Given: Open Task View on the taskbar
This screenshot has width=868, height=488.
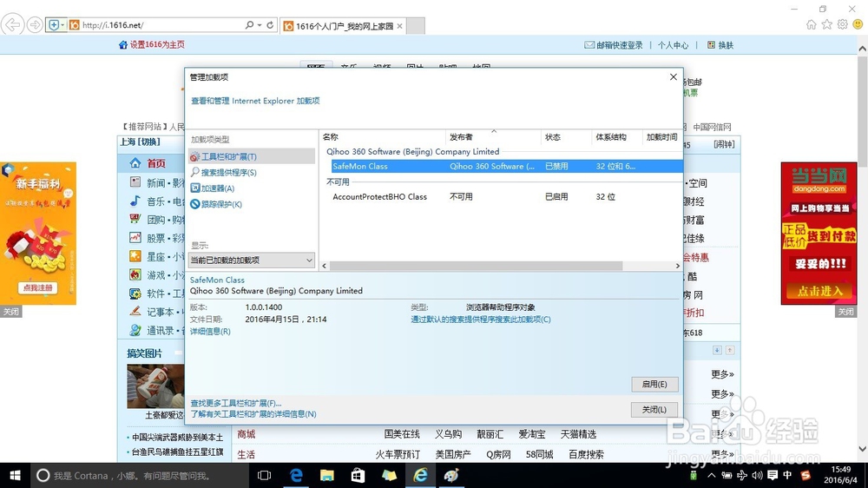Looking at the screenshot, I should click(x=265, y=475).
